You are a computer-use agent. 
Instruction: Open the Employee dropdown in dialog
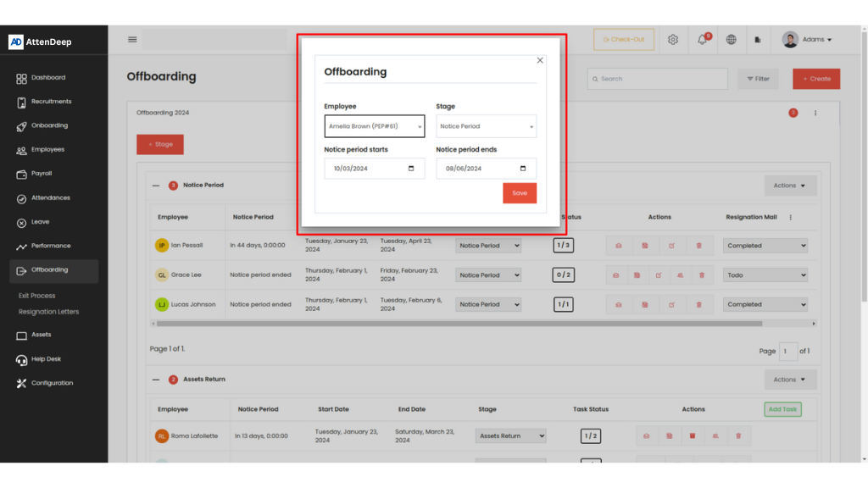pyautogui.click(x=374, y=126)
